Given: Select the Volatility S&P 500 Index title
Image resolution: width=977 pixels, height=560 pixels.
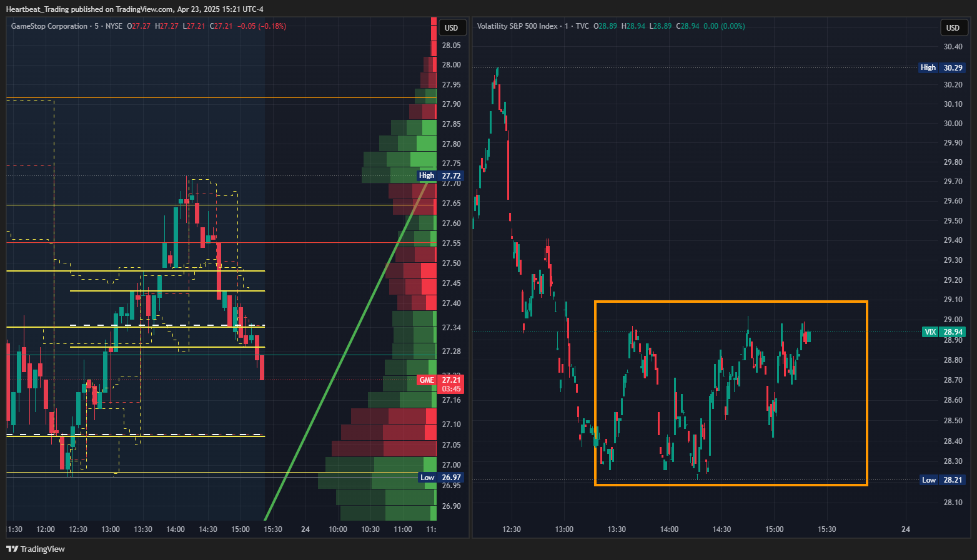Looking at the screenshot, I should click(517, 26).
